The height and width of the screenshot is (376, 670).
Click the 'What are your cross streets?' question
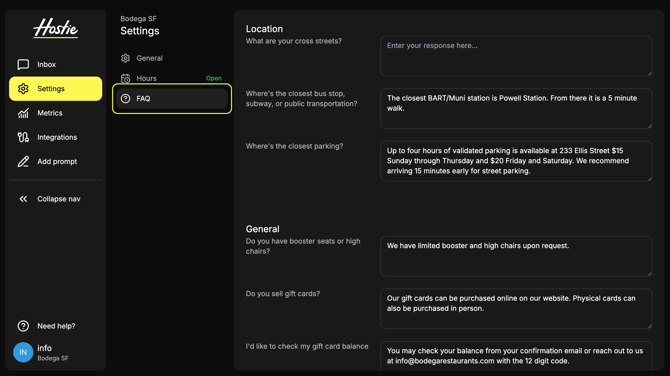point(294,41)
